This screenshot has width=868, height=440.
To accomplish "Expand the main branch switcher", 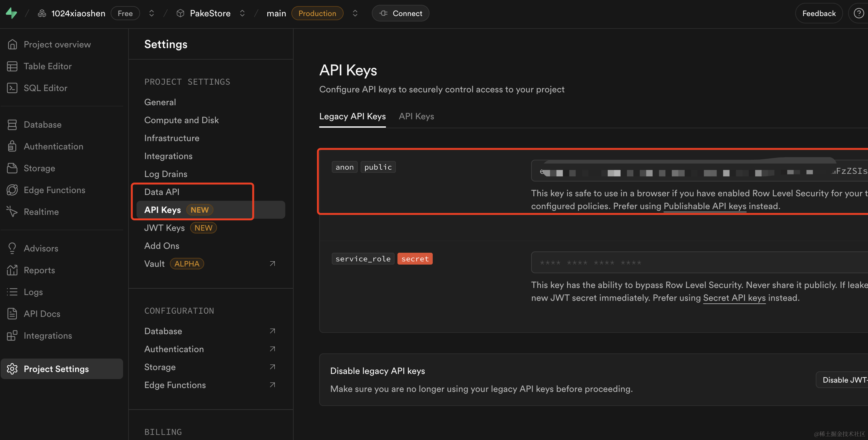I will click(355, 13).
